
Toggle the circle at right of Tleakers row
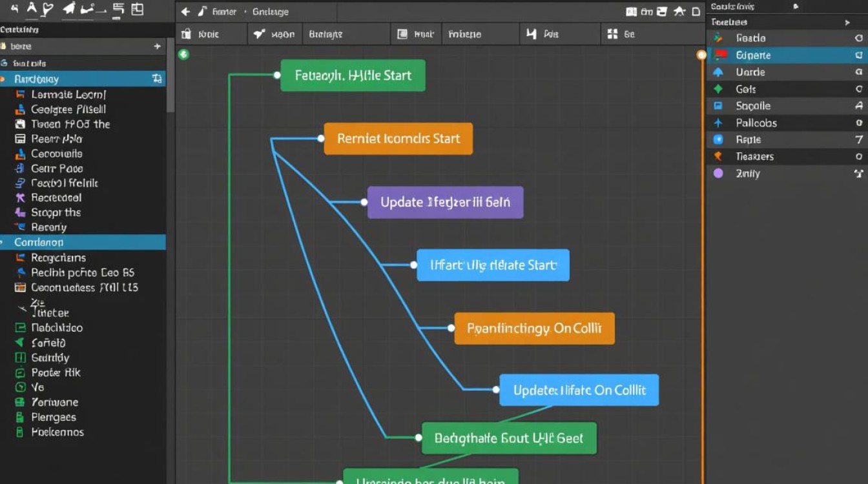point(859,156)
